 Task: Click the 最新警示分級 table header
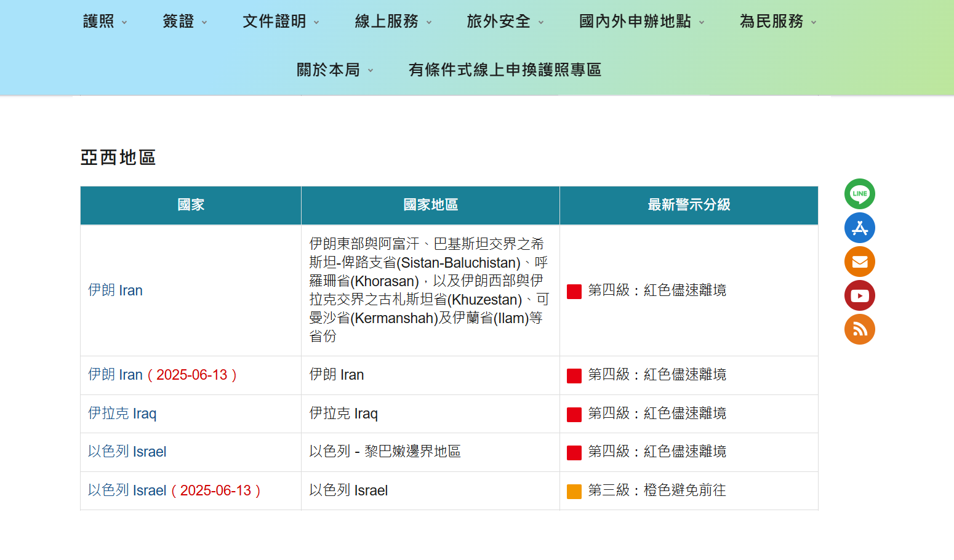(x=689, y=205)
